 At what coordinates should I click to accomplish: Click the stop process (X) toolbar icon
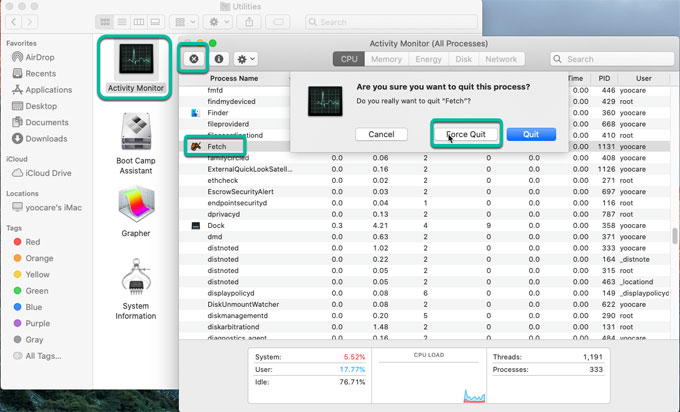[x=193, y=59]
